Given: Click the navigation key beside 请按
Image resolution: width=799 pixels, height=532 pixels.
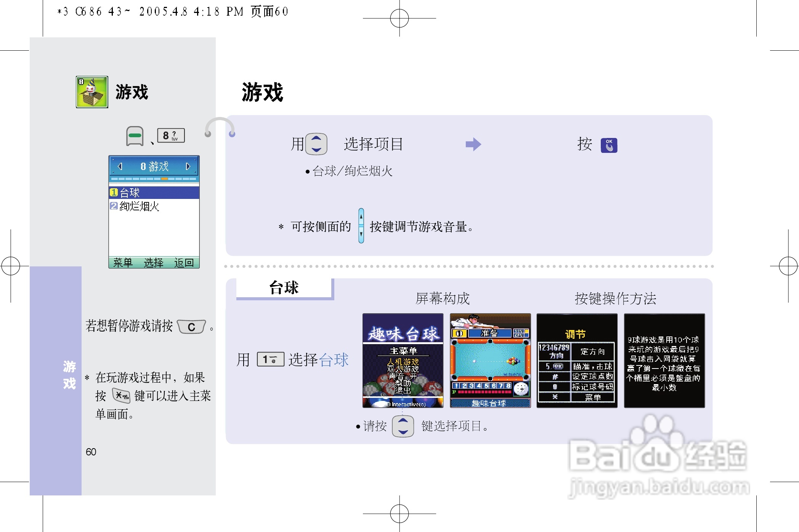Looking at the screenshot, I should pyautogui.click(x=403, y=426).
